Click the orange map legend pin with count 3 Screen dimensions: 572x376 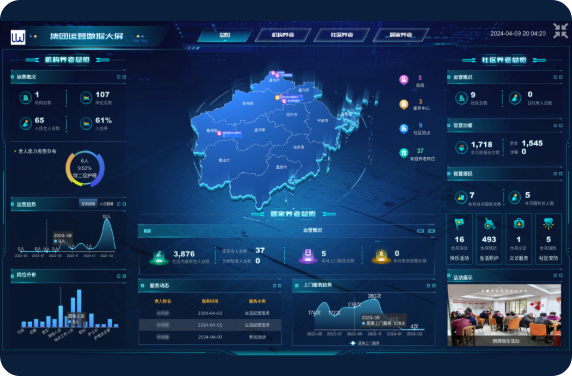tap(403, 105)
